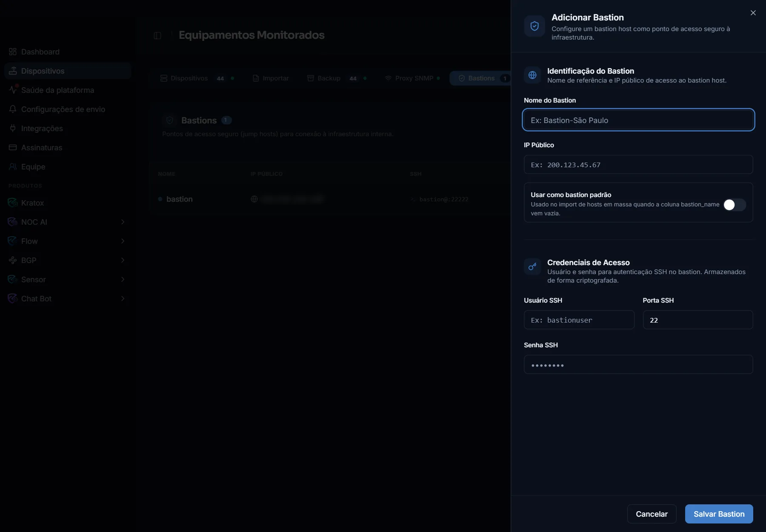The height and width of the screenshot is (532, 766).
Task: Click the plug icon for Integrações
Action: coord(13,128)
